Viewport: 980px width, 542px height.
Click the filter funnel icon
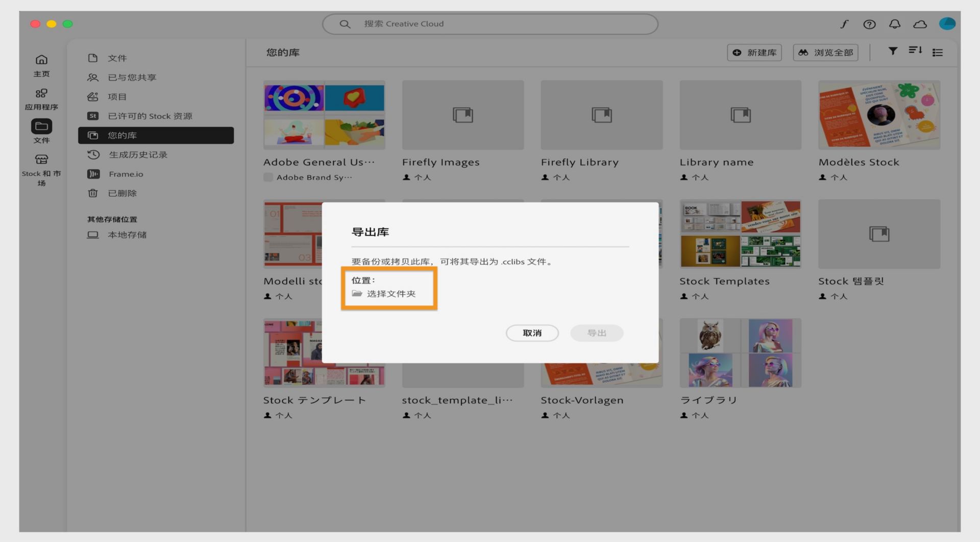(893, 51)
